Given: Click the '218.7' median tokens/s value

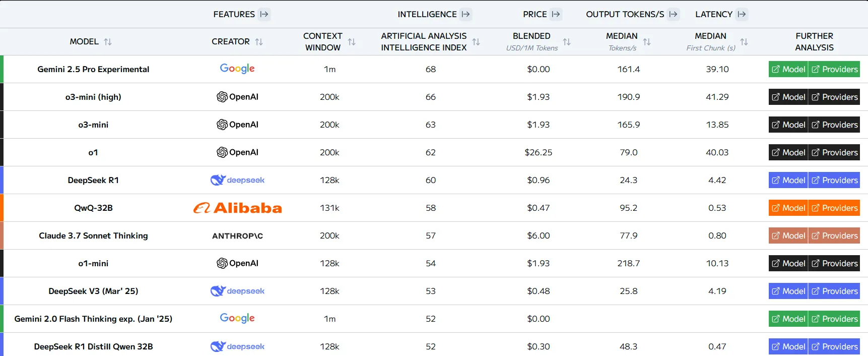Looking at the screenshot, I should (x=629, y=263).
